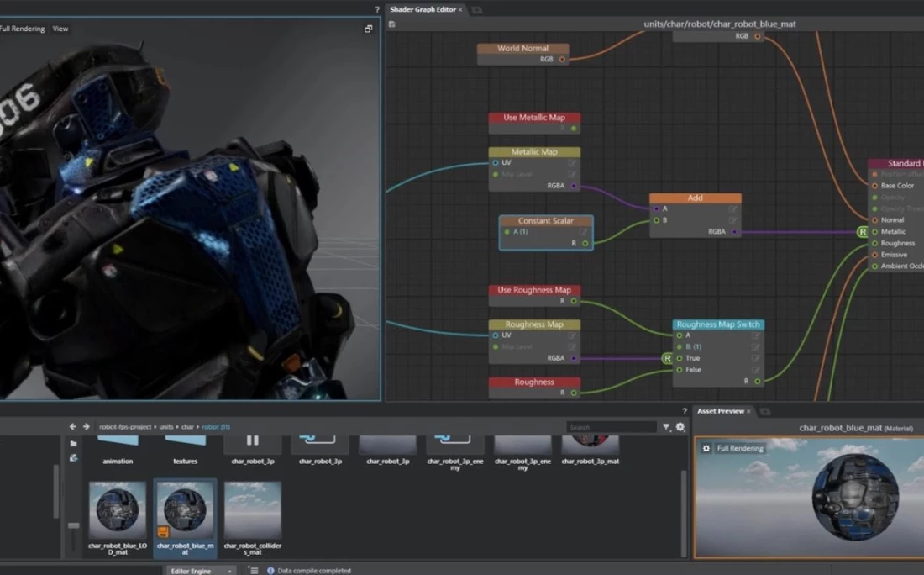
Task: Click the edit icon beside Add node input A
Action: tap(732, 209)
